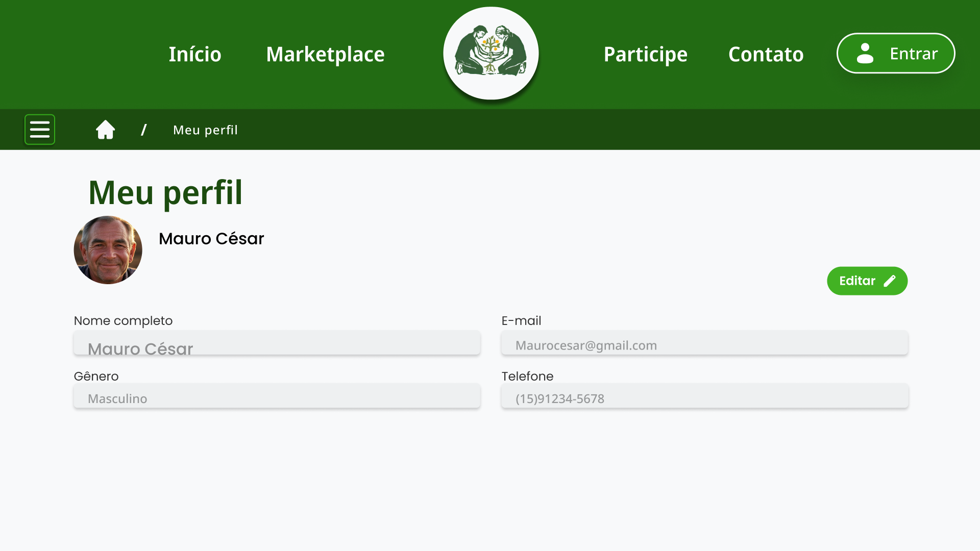The width and height of the screenshot is (980, 551).
Task: Select the Meu perfil breadcrumb link
Action: (205, 130)
